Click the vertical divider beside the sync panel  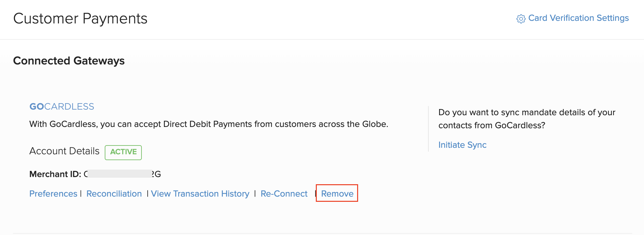tap(428, 129)
